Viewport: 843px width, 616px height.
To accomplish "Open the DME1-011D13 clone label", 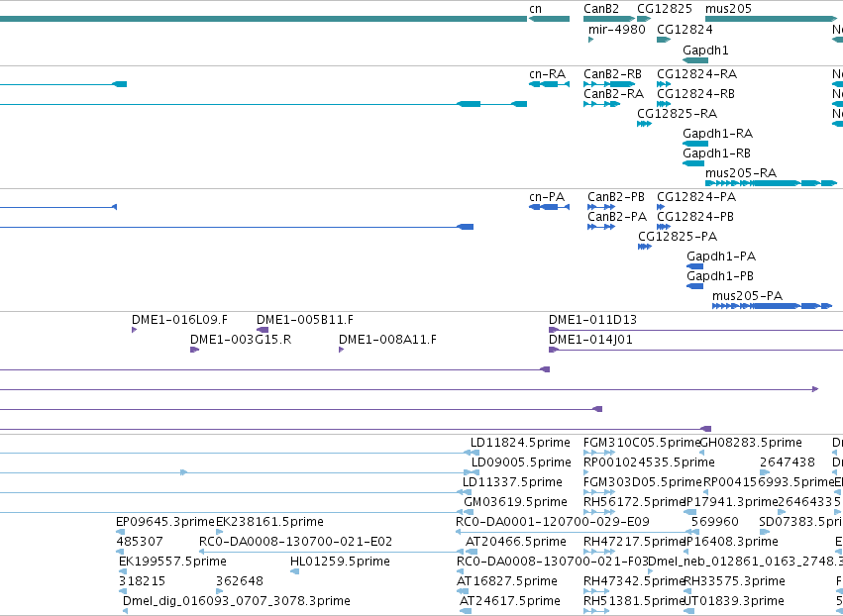I will 592,320.
